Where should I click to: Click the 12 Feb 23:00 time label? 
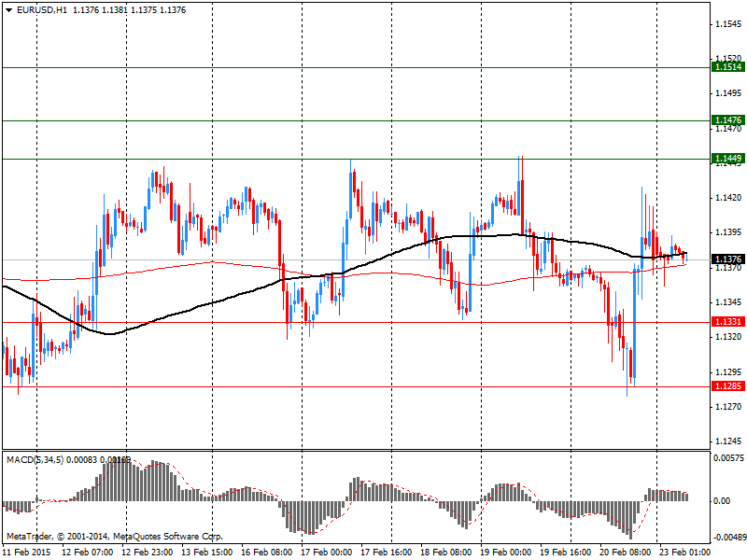click(x=148, y=553)
